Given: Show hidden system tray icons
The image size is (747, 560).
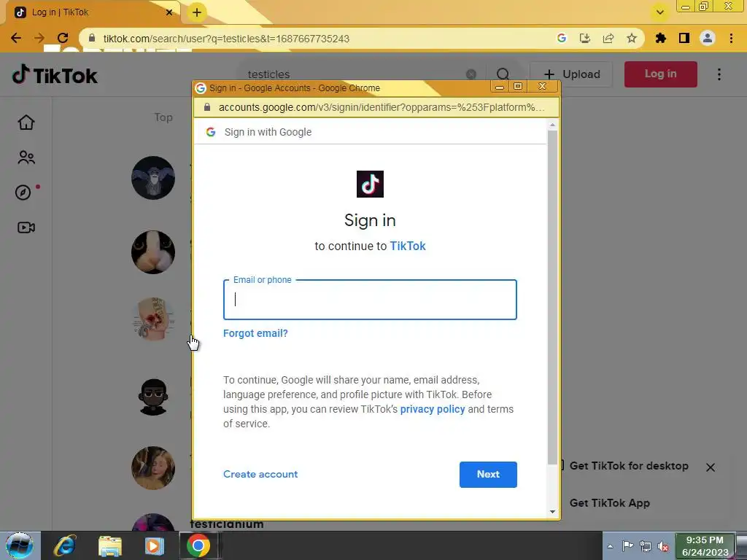Looking at the screenshot, I should (x=610, y=545).
